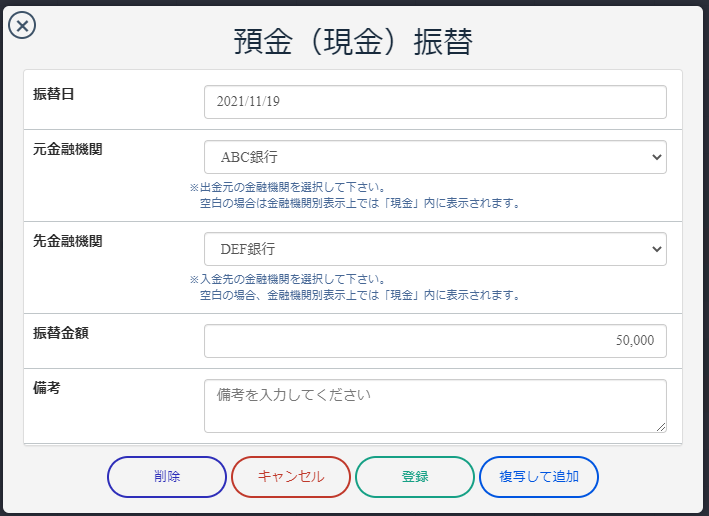The width and height of the screenshot is (709, 516).
Task: Click the green 登録 register button
Action: click(x=415, y=477)
